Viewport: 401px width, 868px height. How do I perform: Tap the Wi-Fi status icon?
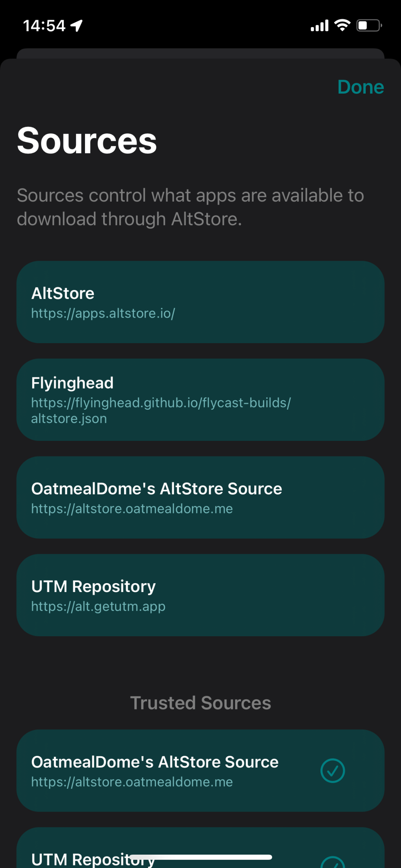342,25
